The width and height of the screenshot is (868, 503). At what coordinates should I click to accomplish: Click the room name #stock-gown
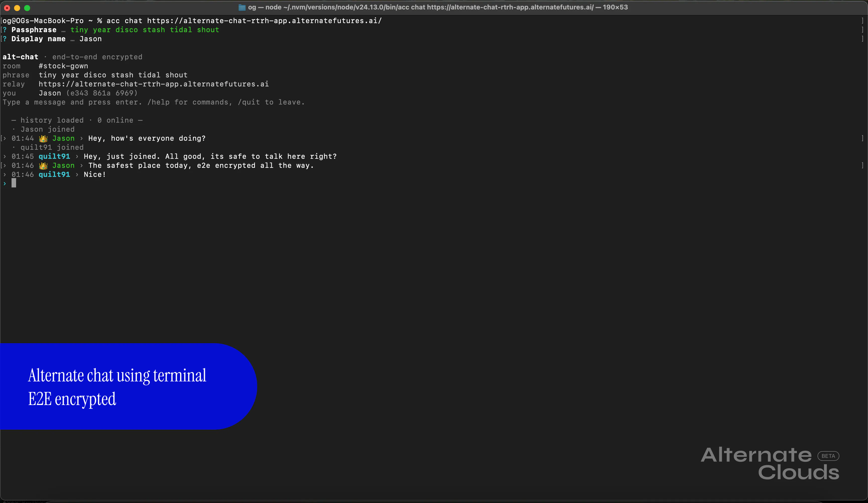pos(63,66)
